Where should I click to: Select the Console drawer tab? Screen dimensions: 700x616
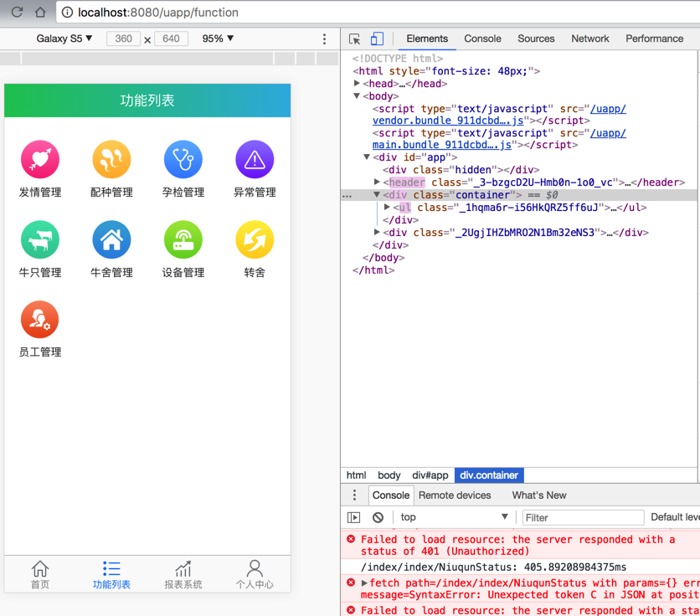(391, 495)
